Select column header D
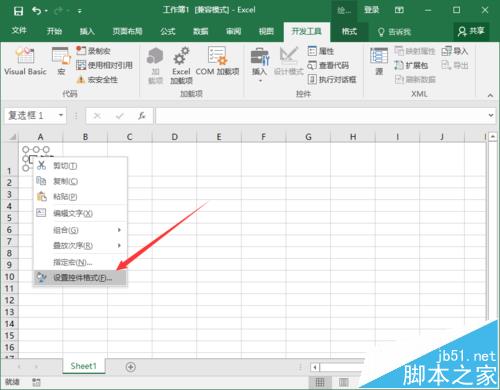This screenshot has height=390, width=500. point(175,137)
